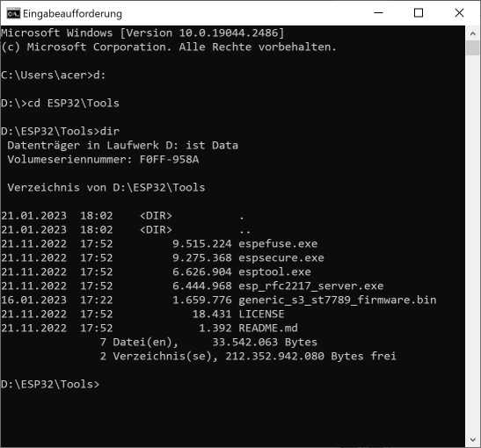Minimize the Eingabeaufforderung window
Screen dimensions: 481x448
click(378, 13)
